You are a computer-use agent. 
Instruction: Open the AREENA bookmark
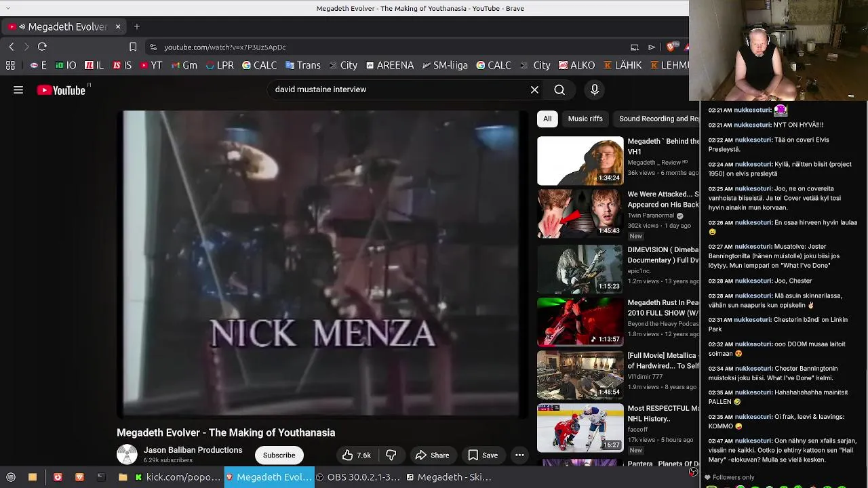point(389,65)
